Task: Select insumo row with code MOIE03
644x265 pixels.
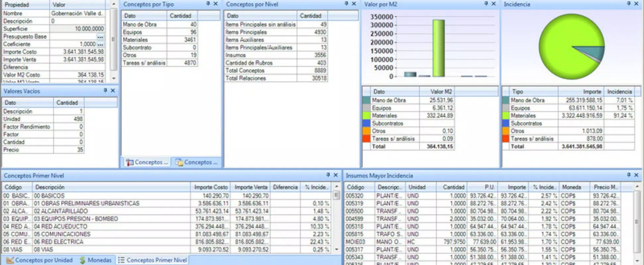Action: tap(482, 242)
